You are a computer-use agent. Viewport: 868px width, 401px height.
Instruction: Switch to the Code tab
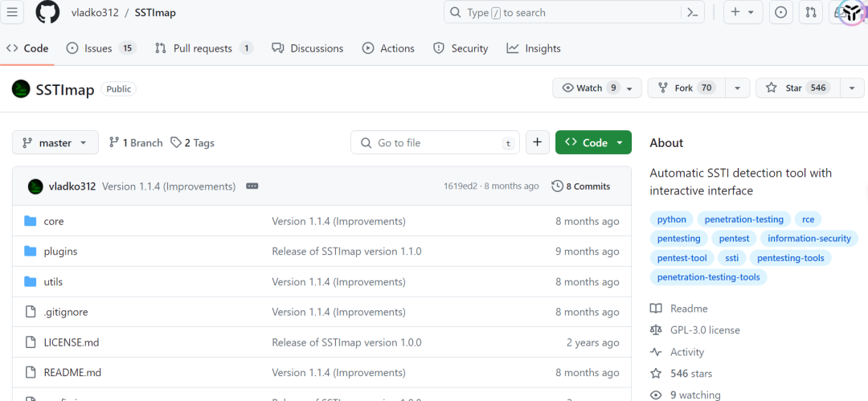pos(27,49)
